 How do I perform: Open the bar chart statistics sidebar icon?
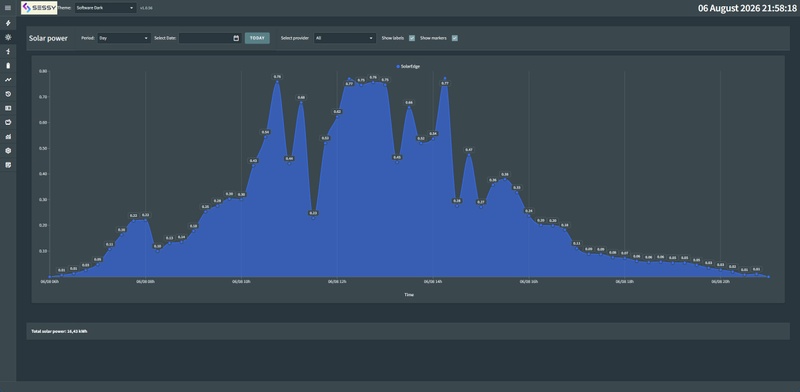tap(8, 137)
